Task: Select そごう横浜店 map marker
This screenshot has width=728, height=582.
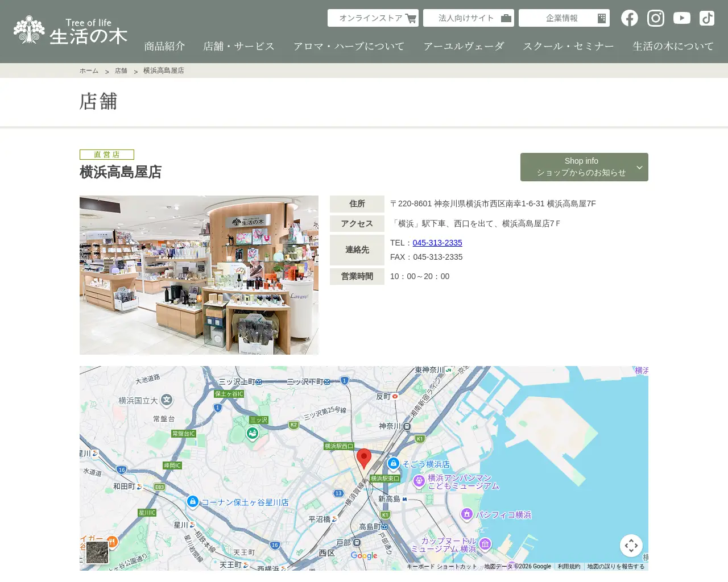Action: [394, 463]
